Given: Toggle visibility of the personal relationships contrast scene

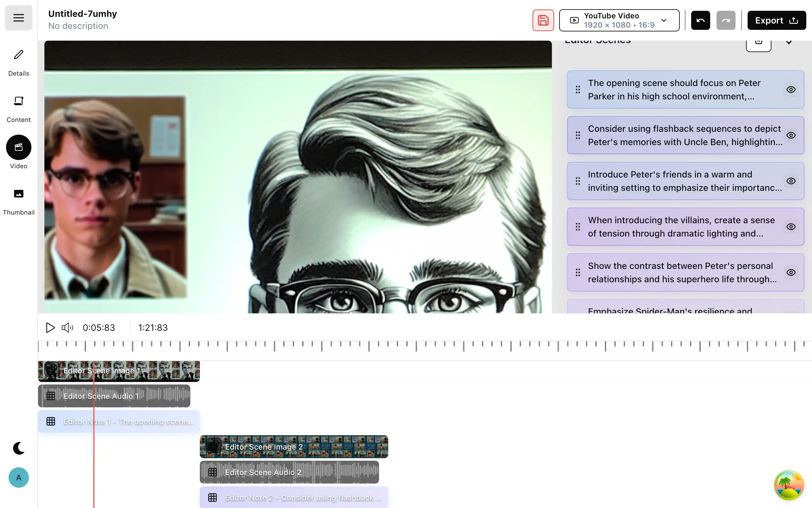Looking at the screenshot, I should [x=791, y=272].
